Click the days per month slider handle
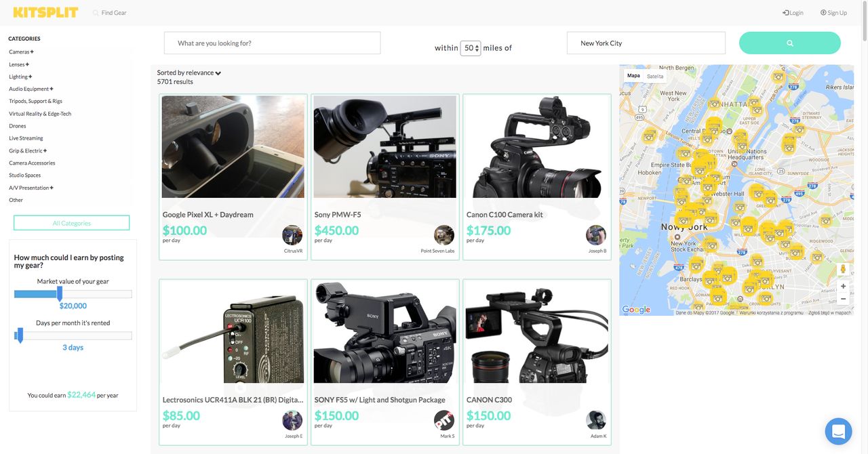868x454 pixels. pos(20,335)
